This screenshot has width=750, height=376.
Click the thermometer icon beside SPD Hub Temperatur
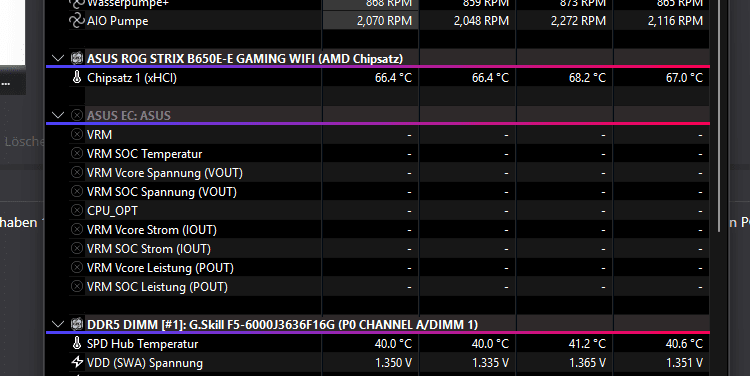tap(77, 343)
